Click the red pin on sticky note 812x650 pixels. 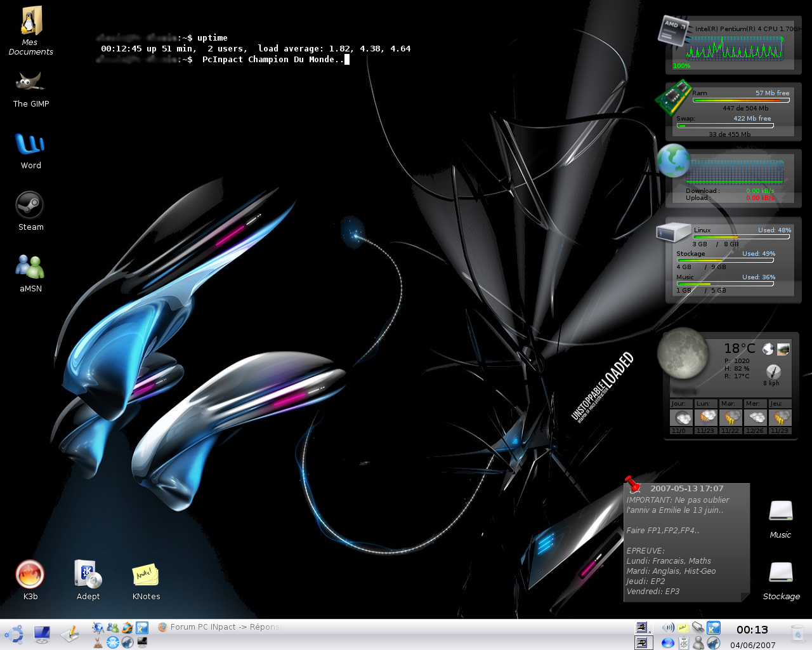click(632, 484)
